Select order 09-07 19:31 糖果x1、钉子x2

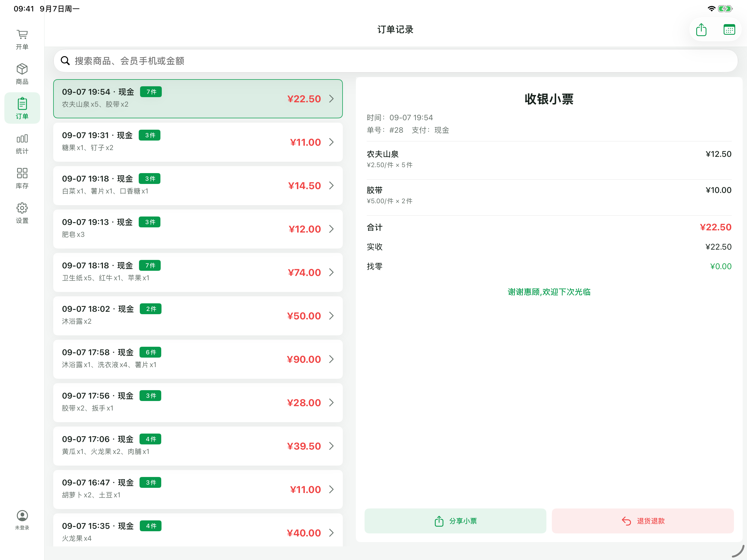point(198,142)
